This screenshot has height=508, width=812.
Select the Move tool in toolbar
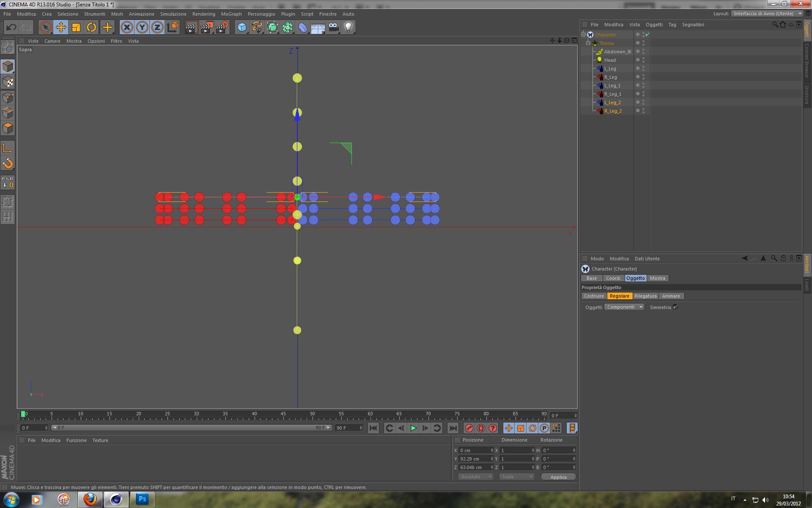point(61,28)
